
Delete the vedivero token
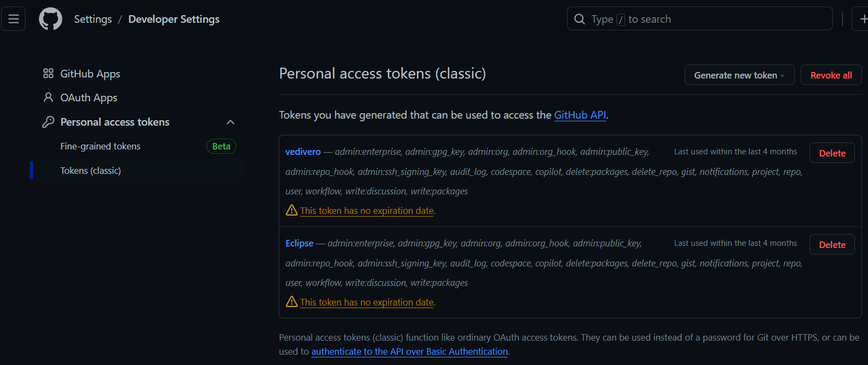click(x=832, y=153)
